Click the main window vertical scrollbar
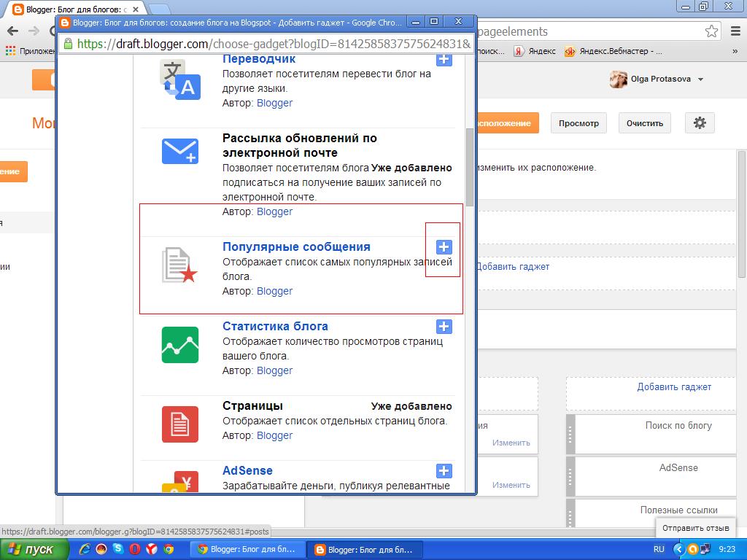747x560 pixels. click(742, 214)
